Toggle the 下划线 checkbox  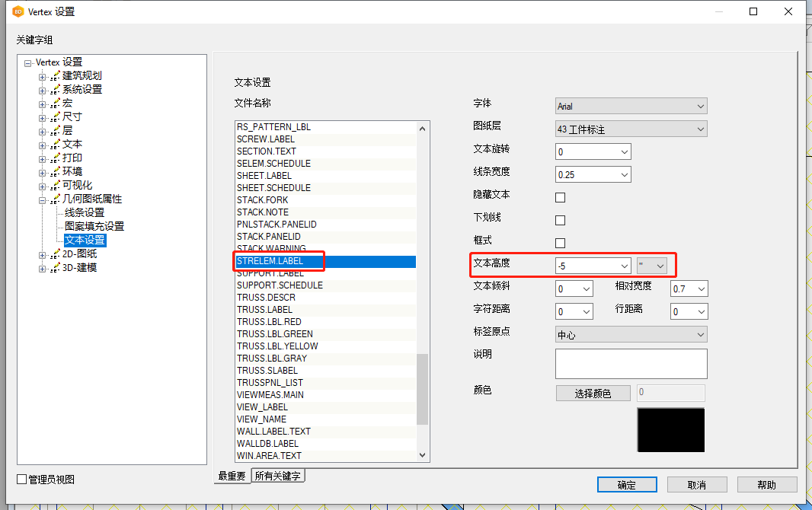coord(561,220)
